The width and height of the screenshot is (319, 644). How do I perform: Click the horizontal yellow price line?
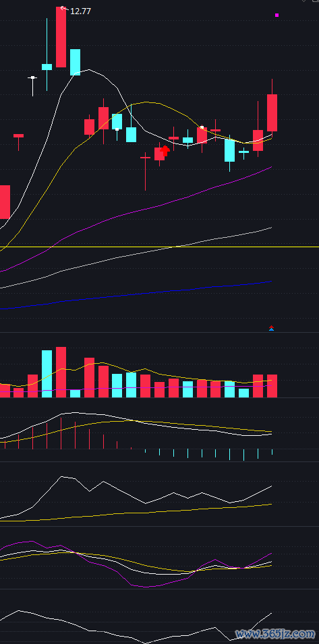point(159,247)
